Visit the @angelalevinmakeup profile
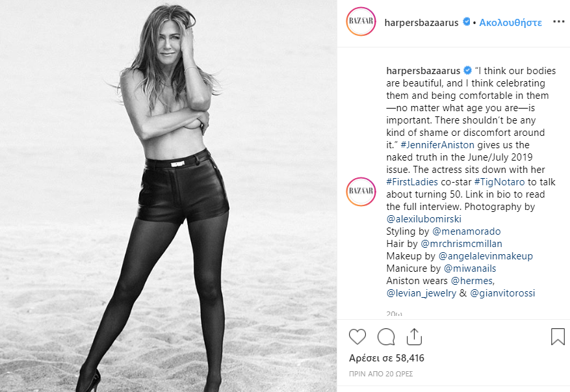Viewport: 570px width, 392px height. [x=486, y=256]
